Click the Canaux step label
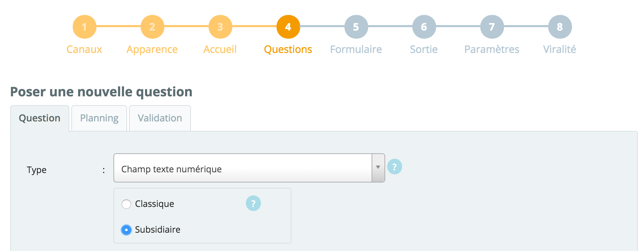The width and height of the screenshot is (644, 251). point(84,50)
